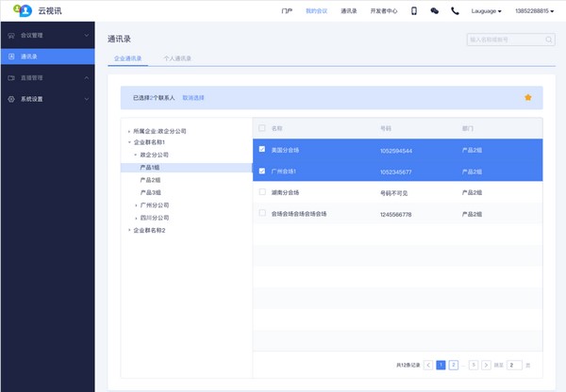Open the WeChat icon in header
Image resolution: width=566 pixels, height=392 pixels.
(434, 11)
